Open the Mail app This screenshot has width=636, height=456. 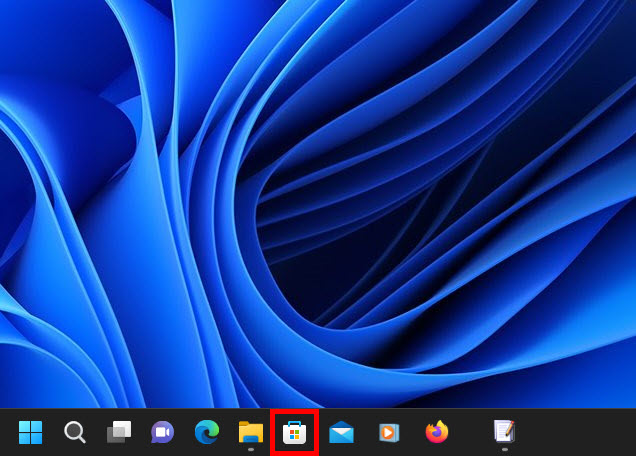point(341,432)
